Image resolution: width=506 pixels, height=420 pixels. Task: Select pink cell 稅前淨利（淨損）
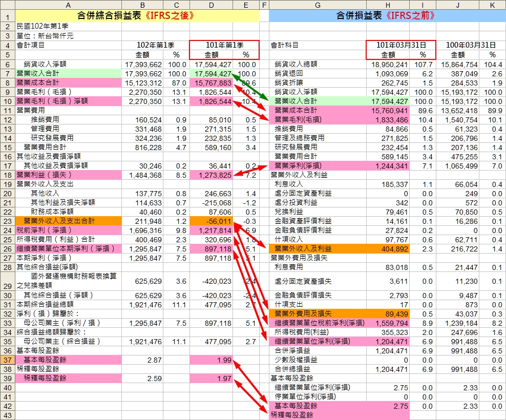69,230
